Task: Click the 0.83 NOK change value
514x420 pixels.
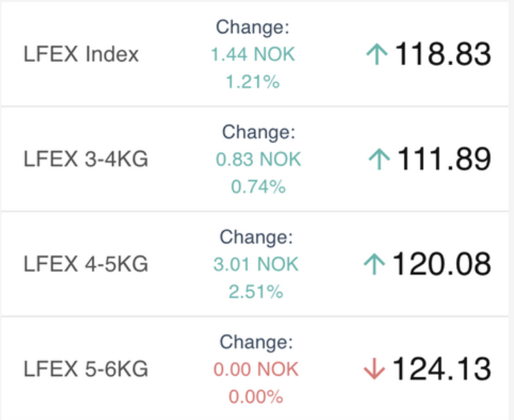Action: (258, 160)
